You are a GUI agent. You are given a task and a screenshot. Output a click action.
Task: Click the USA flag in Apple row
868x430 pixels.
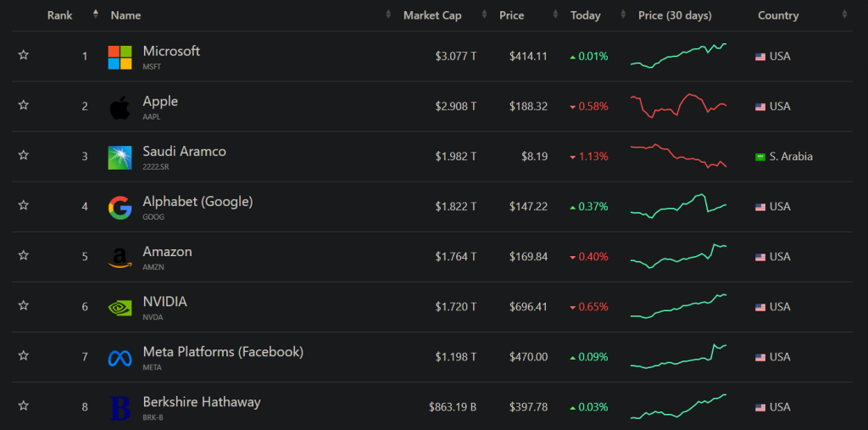pyautogui.click(x=760, y=106)
